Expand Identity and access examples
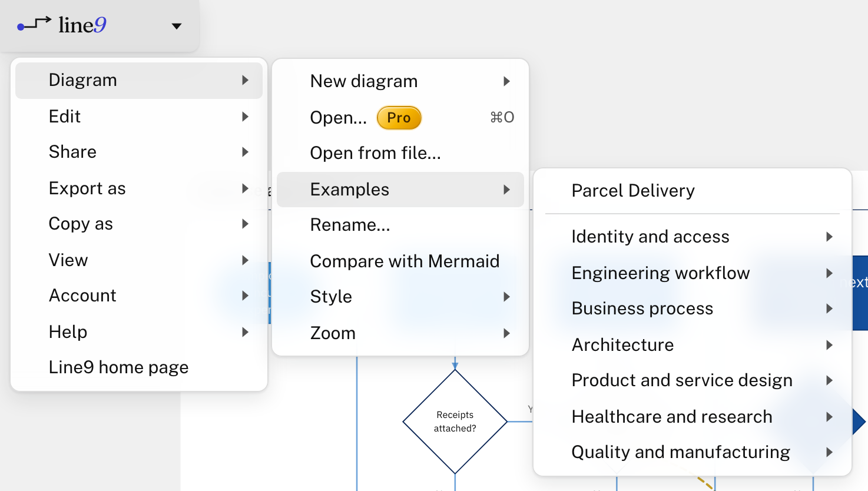 point(693,237)
